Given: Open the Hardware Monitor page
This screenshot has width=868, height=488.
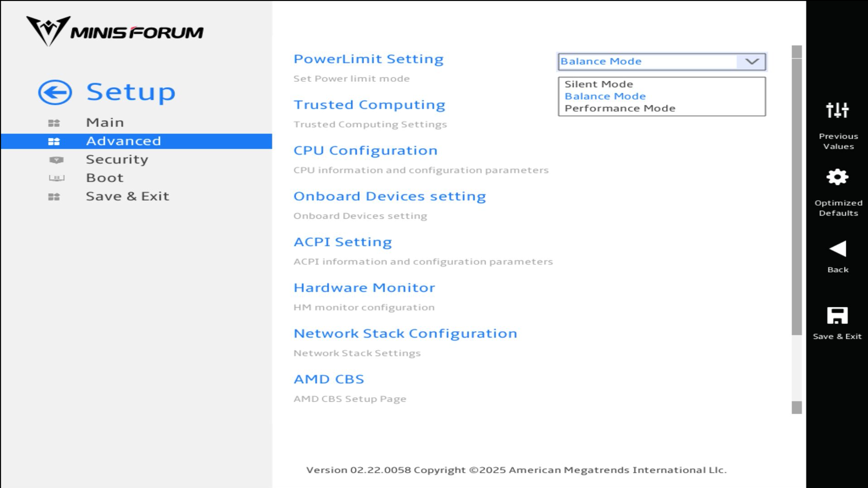Looking at the screenshot, I should click(x=364, y=288).
